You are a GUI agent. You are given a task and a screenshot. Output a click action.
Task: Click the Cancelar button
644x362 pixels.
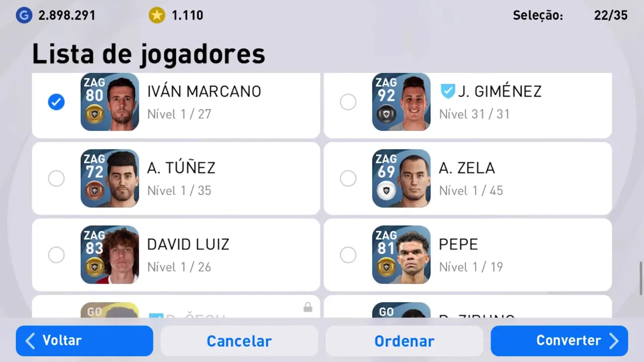coord(239,341)
